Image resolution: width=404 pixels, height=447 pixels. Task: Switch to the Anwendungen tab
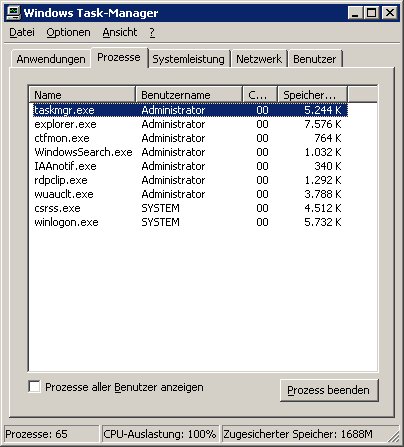(51, 59)
